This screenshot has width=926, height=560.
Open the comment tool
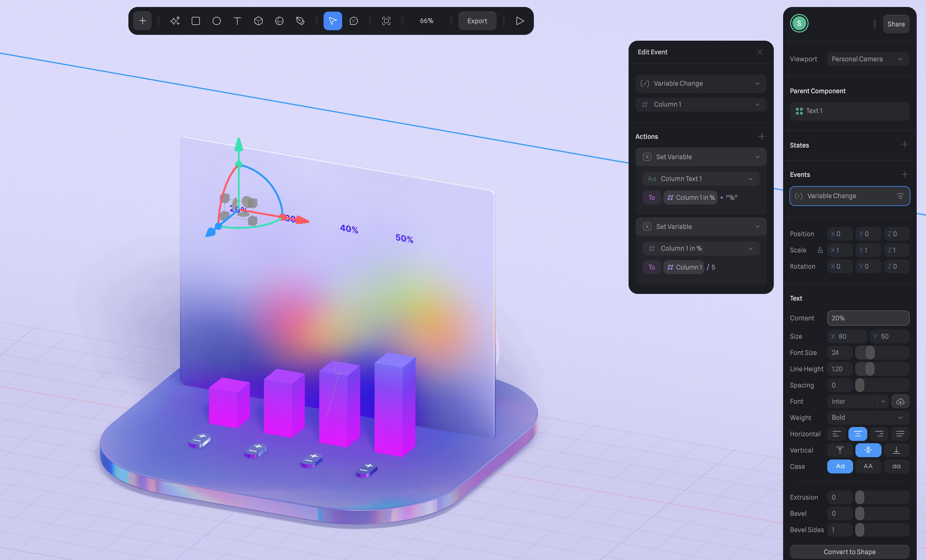click(x=353, y=21)
